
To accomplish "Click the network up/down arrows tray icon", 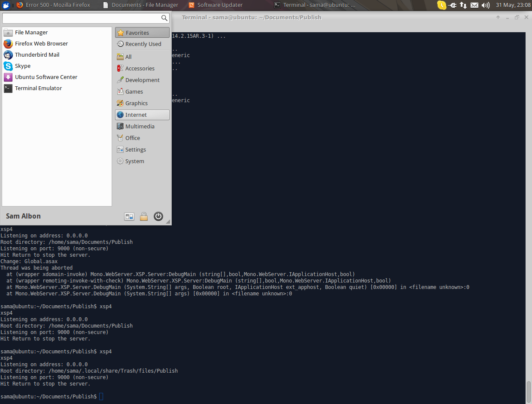I will pyautogui.click(x=463, y=5).
